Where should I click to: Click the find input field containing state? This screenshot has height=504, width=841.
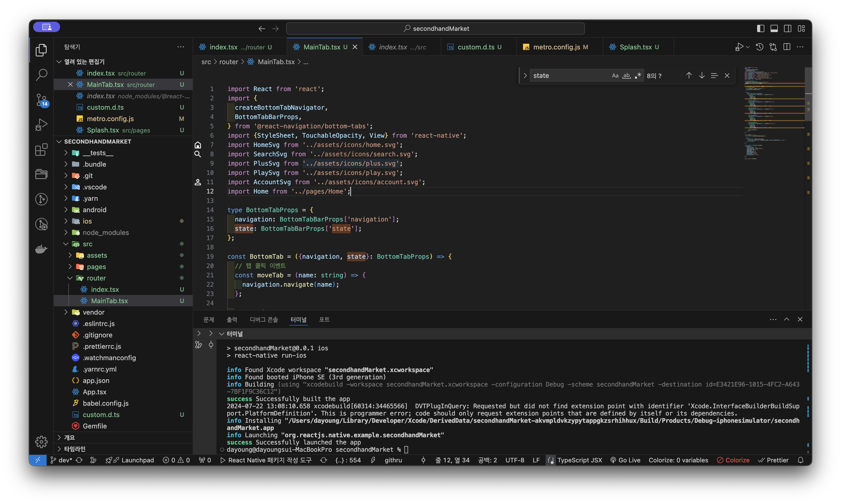(x=569, y=75)
